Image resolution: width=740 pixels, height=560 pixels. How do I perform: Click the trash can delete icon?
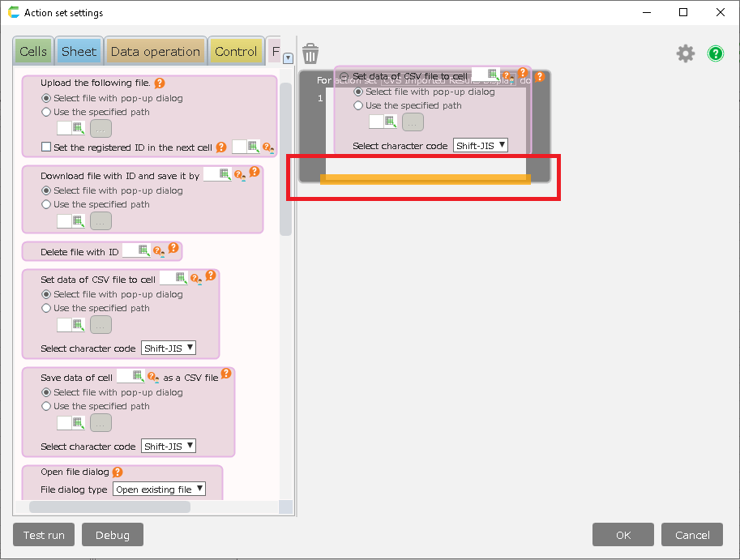pyautogui.click(x=310, y=54)
